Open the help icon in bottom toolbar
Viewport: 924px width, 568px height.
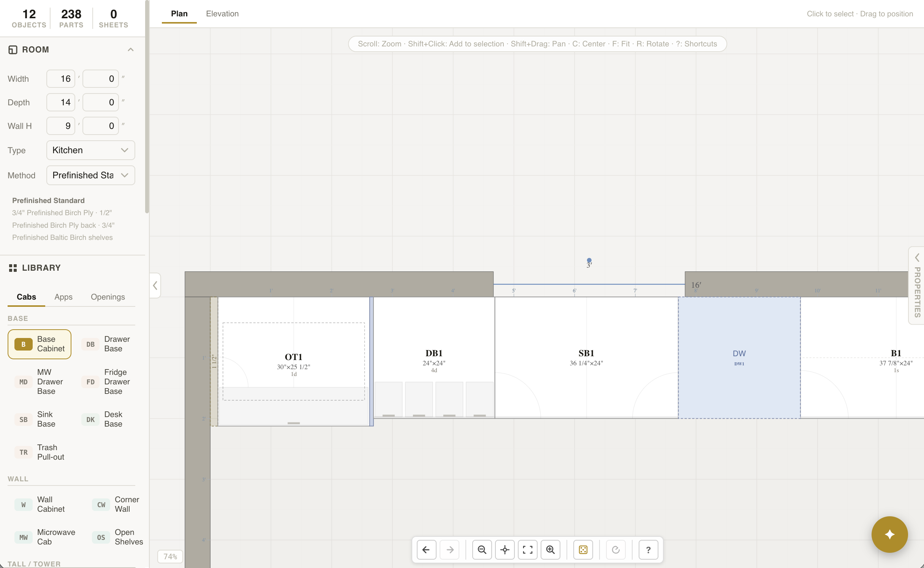648,549
